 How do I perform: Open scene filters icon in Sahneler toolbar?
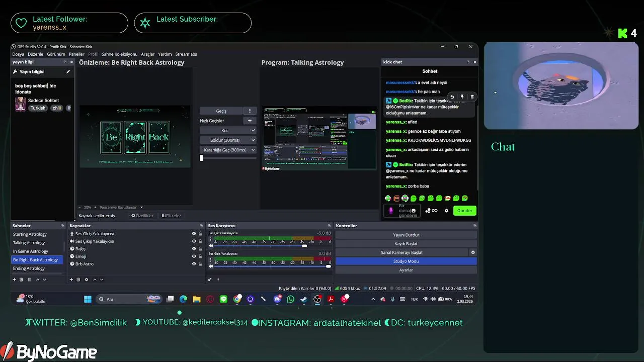[29, 280]
